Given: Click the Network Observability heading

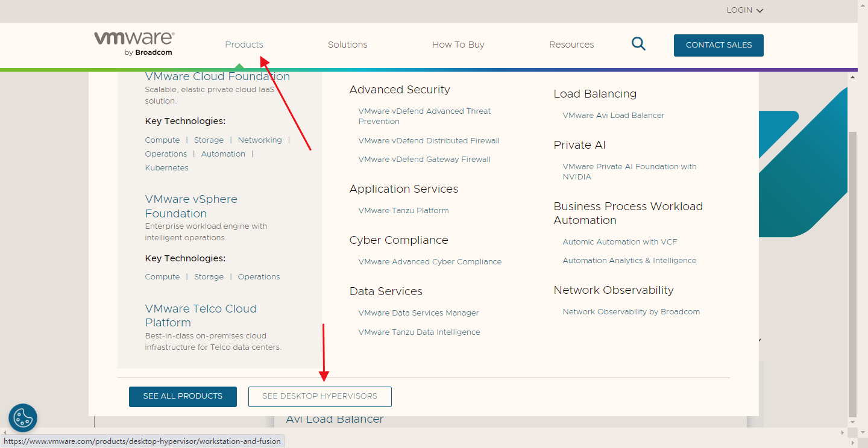Looking at the screenshot, I should [614, 290].
